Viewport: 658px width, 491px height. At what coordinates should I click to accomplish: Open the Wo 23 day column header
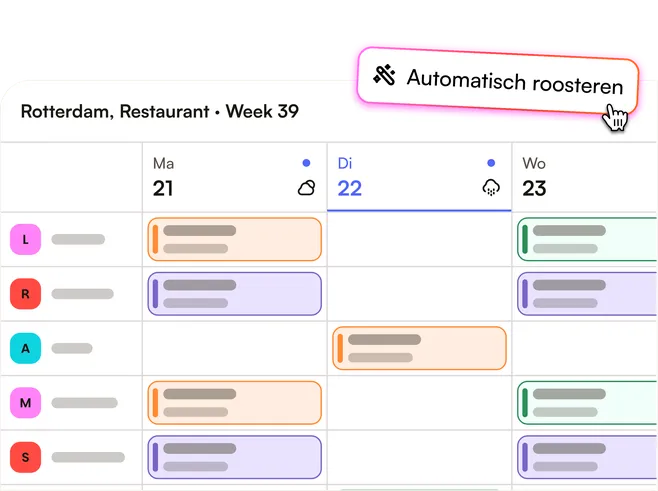click(585, 177)
